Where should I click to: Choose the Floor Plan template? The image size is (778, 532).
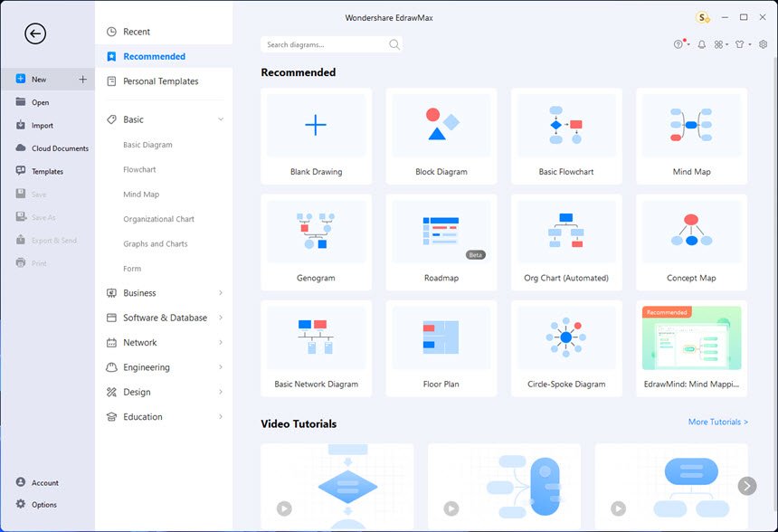tap(441, 348)
